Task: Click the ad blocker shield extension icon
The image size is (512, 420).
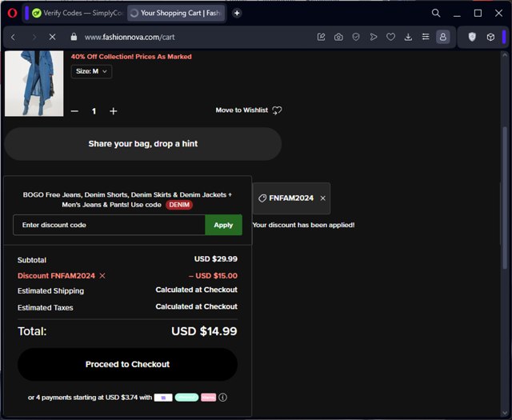Action: pos(472,37)
